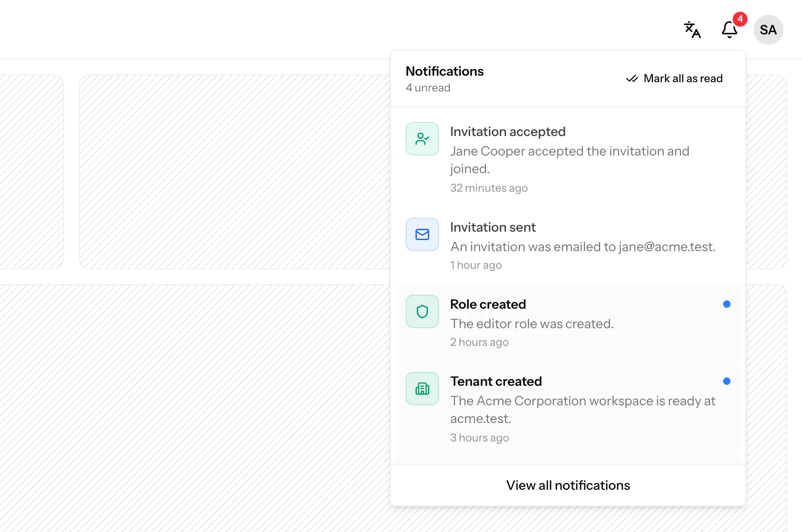Click the double-check icon beside Mark all
802x532 pixels.
(632, 78)
